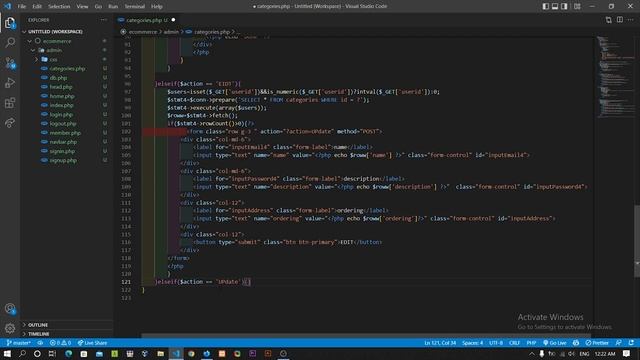The image size is (640, 360).
Task: Open Explorer views and more actions ellipsis
Action: pyautogui.click(x=104, y=20)
